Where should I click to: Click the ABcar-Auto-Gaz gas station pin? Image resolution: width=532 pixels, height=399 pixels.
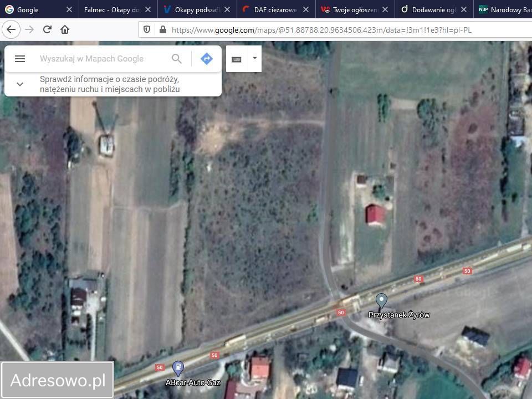[178, 369]
